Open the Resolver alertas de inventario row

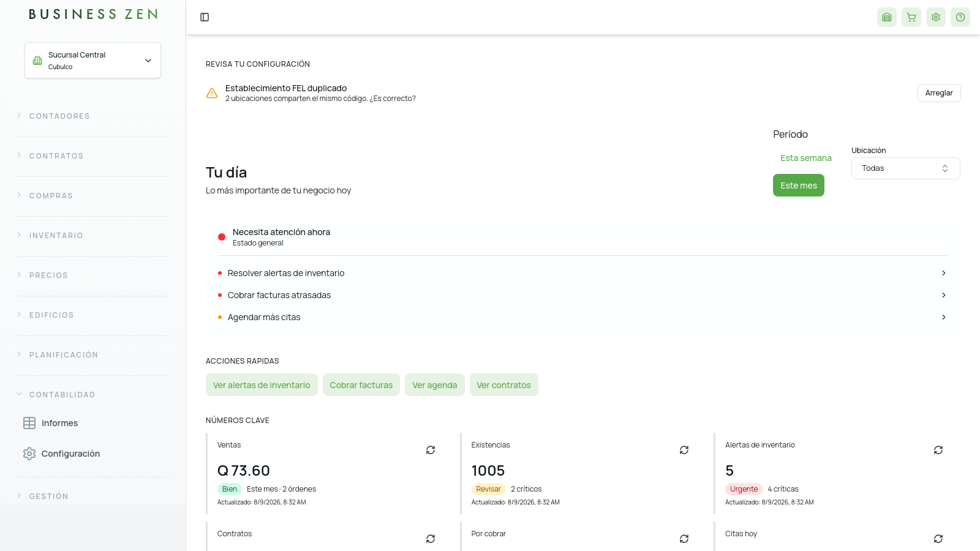click(583, 273)
